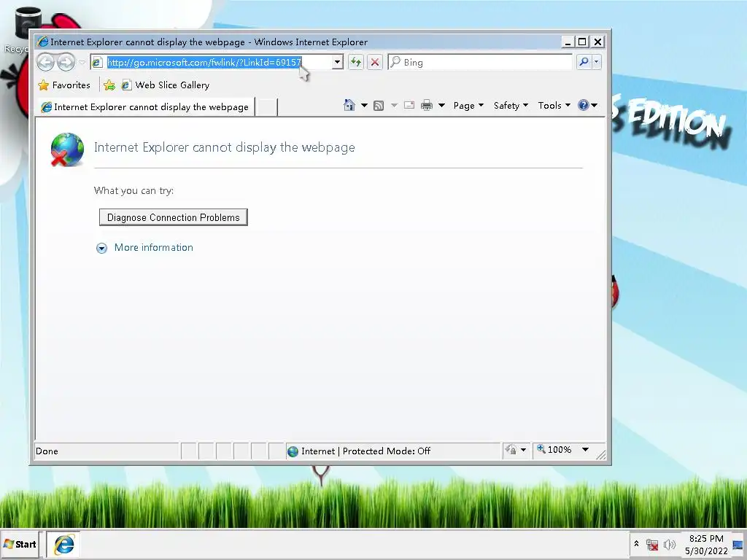Image resolution: width=747 pixels, height=560 pixels.
Task: Click the 8:25 PM clock
Action: (706, 538)
